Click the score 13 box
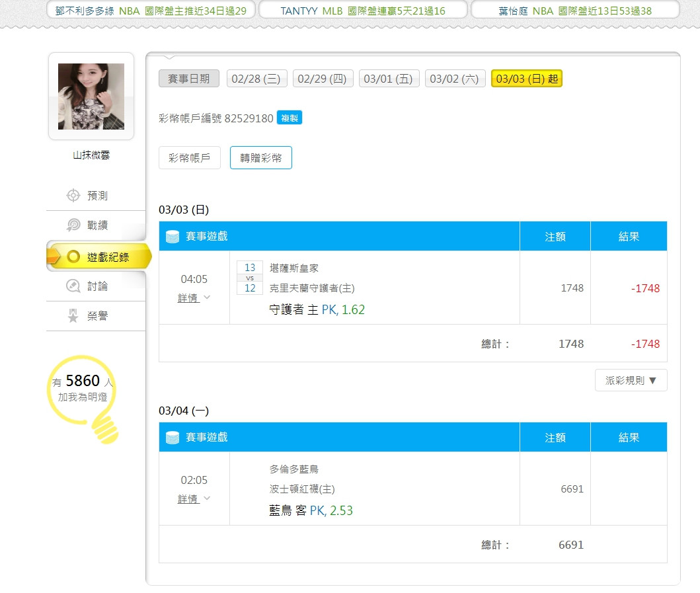 [x=250, y=268]
